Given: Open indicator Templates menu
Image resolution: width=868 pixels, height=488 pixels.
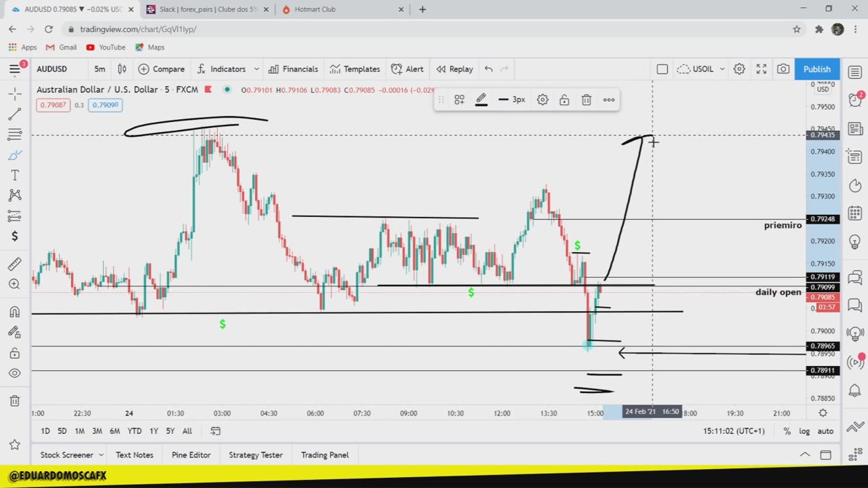Looking at the screenshot, I should point(355,69).
